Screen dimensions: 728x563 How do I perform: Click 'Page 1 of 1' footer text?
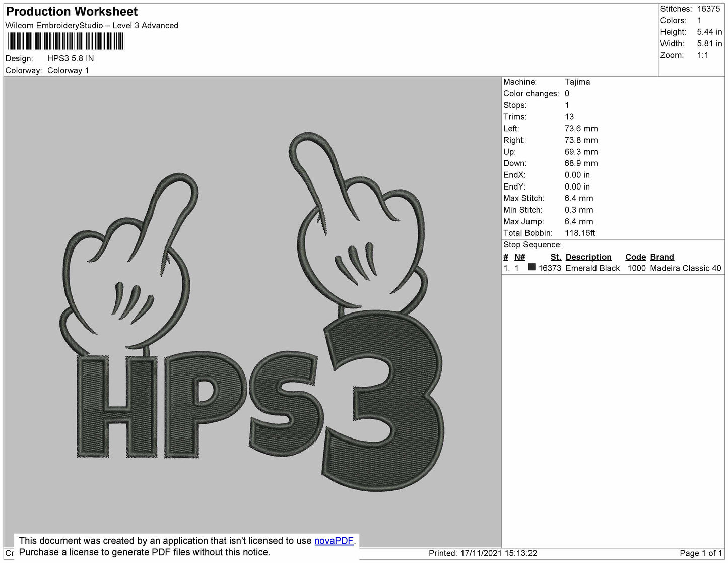(x=701, y=553)
